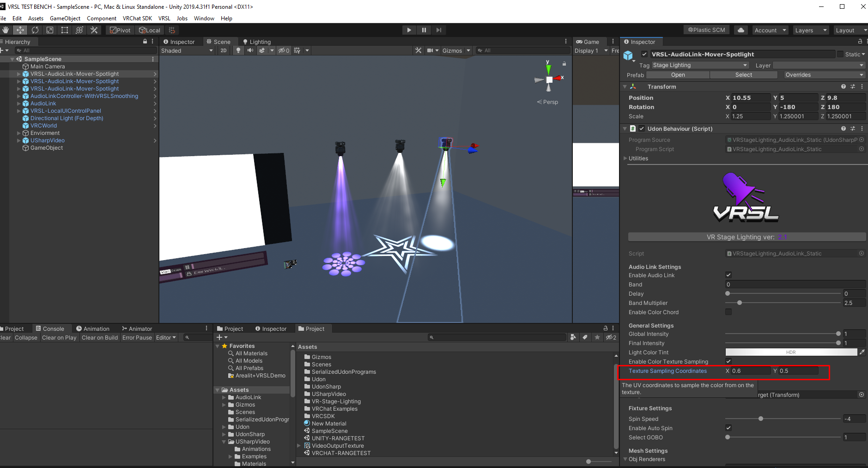Click the lock icon in Hierarchy panel

point(145,42)
